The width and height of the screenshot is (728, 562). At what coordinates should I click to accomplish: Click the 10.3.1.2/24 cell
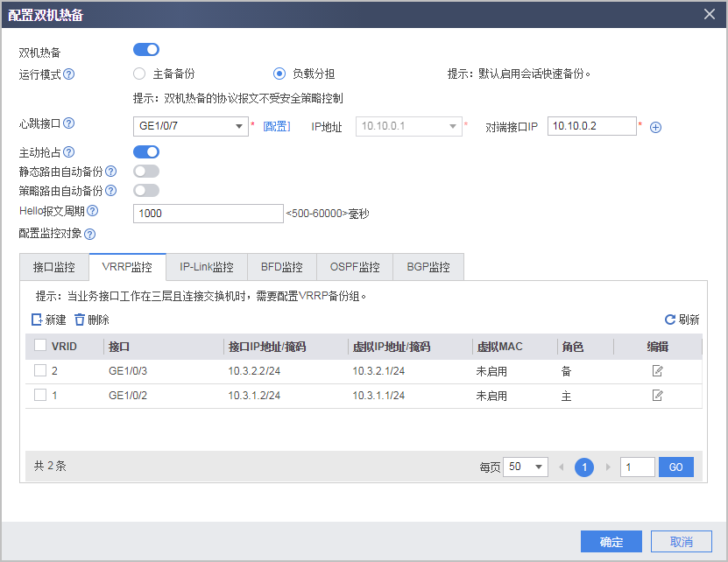coord(254,396)
